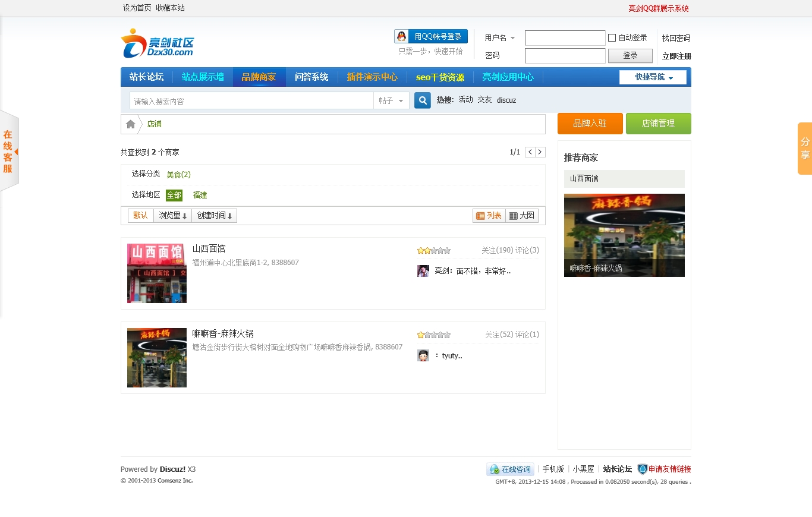Select the 全部 region filter
Image resolution: width=812 pixels, height=517 pixels.
(174, 195)
